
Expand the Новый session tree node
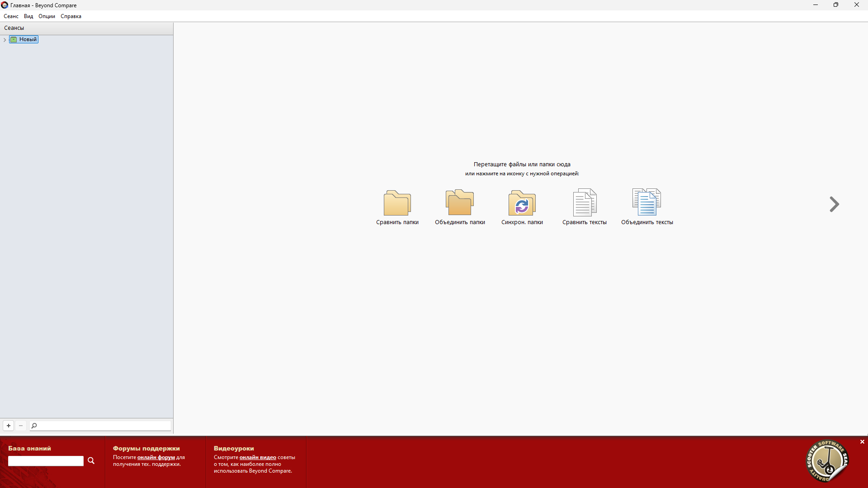(5, 40)
